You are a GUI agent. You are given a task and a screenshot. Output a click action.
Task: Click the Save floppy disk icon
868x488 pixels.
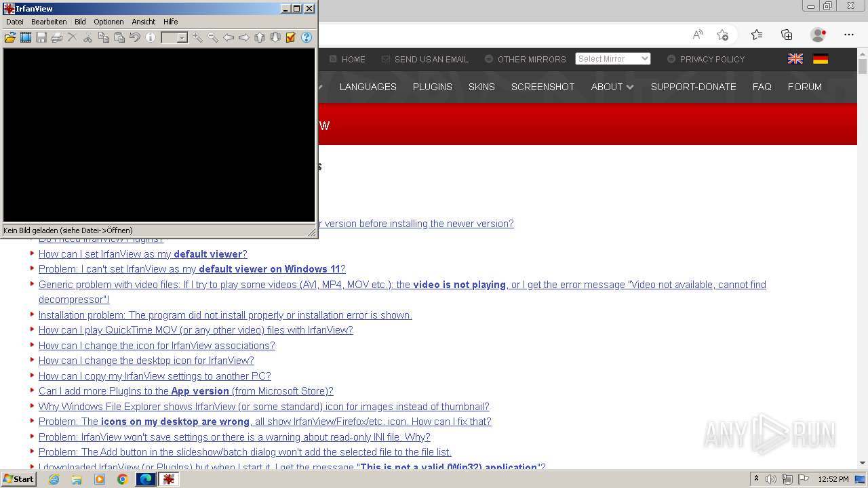[x=41, y=37]
